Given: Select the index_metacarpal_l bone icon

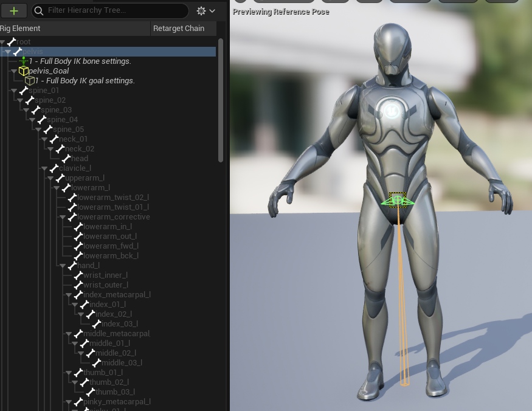Looking at the screenshot, I should (x=78, y=295).
